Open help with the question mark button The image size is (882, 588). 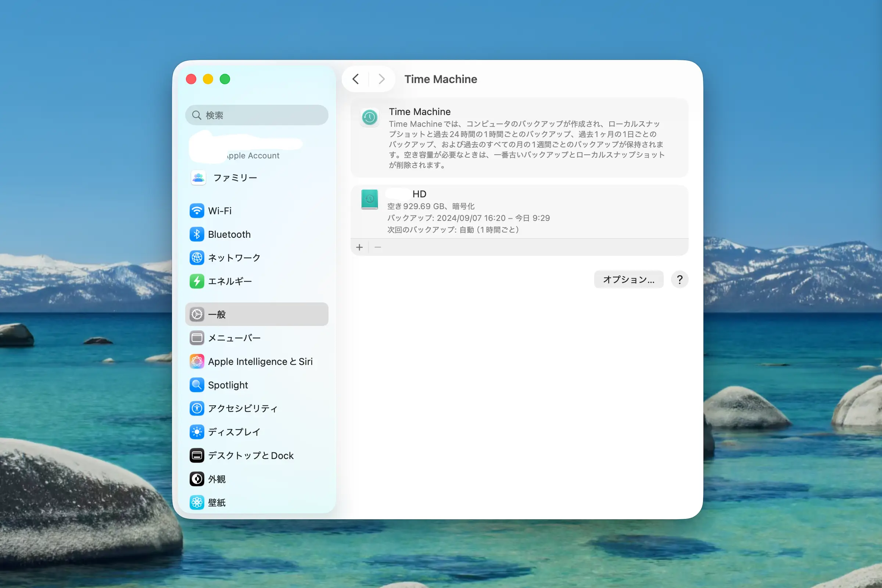click(x=680, y=279)
